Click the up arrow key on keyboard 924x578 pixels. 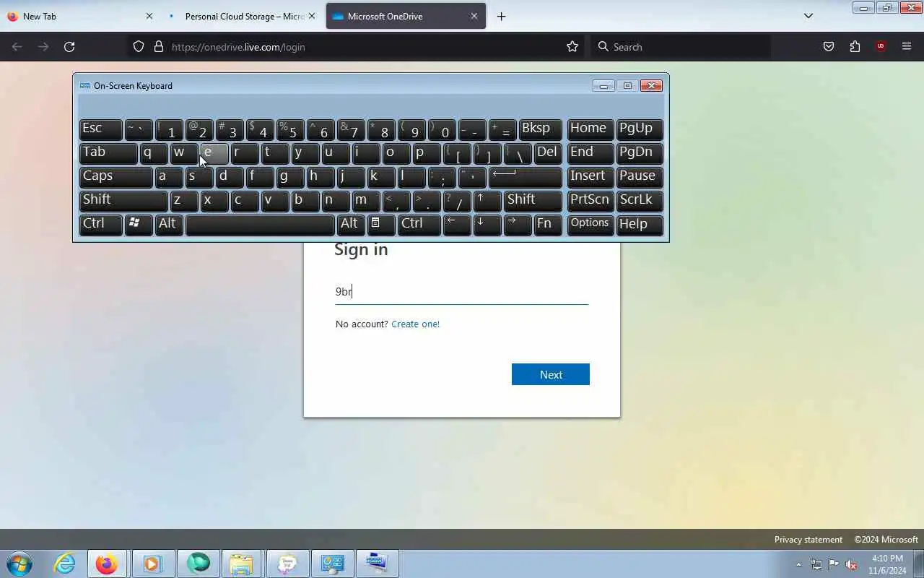[487, 200]
